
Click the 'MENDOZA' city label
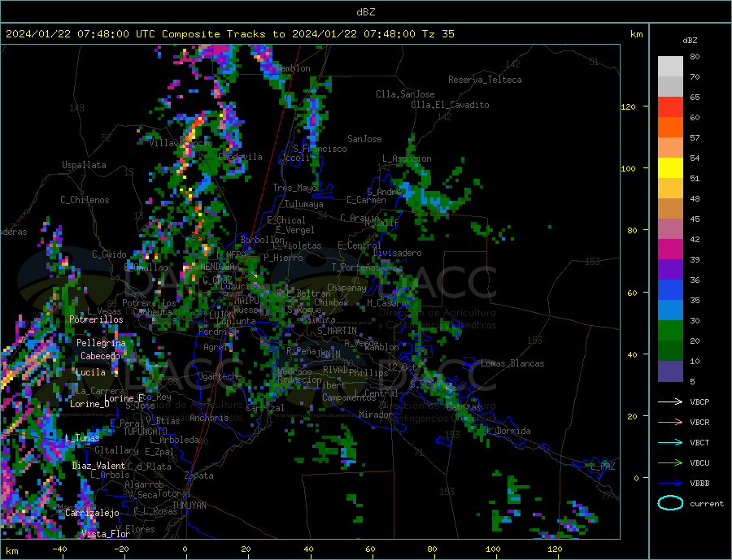217,266
